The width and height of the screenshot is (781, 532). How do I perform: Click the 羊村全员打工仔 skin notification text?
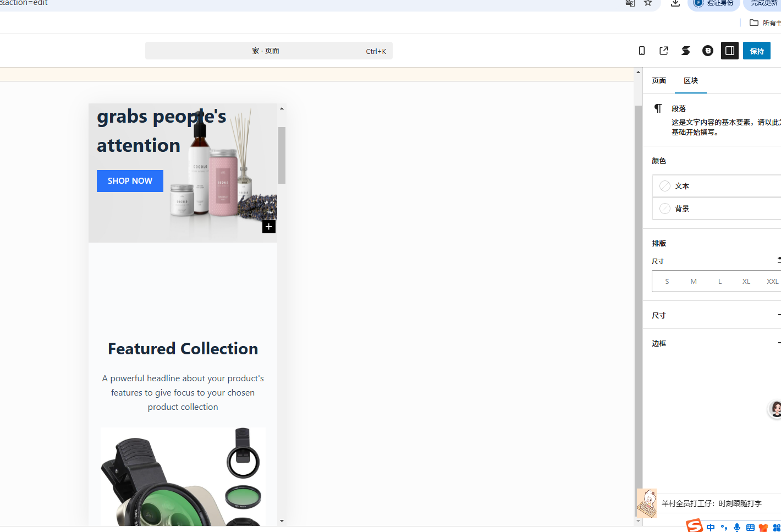[711, 503]
